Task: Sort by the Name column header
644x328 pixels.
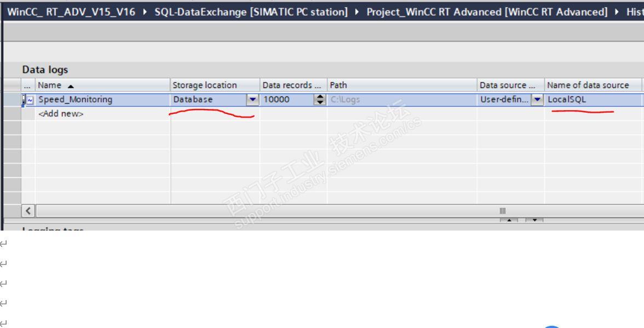Action: [103, 85]
